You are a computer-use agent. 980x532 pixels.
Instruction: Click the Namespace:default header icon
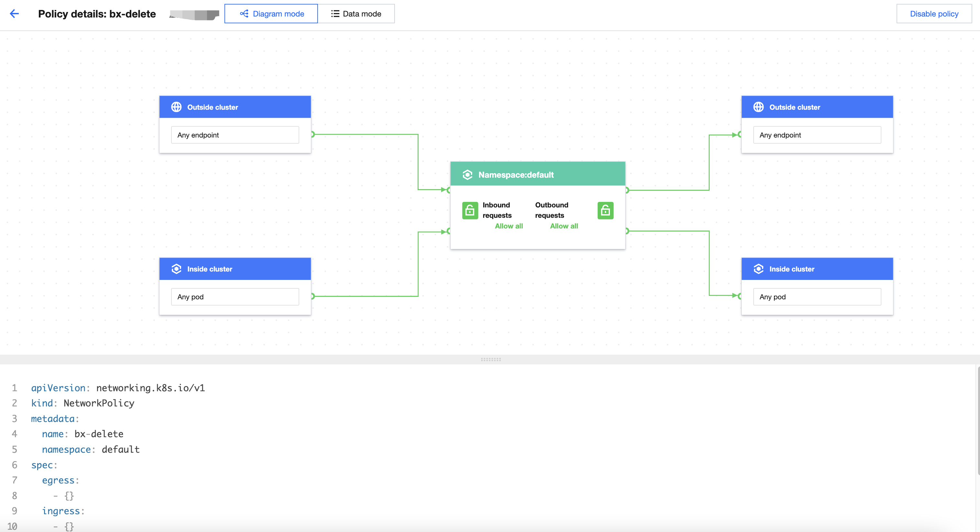tap(467, 175)
